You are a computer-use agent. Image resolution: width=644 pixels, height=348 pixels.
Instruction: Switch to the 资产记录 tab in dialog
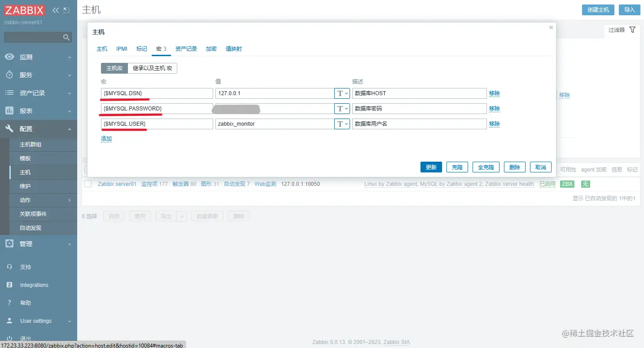(x=186, y=48)
